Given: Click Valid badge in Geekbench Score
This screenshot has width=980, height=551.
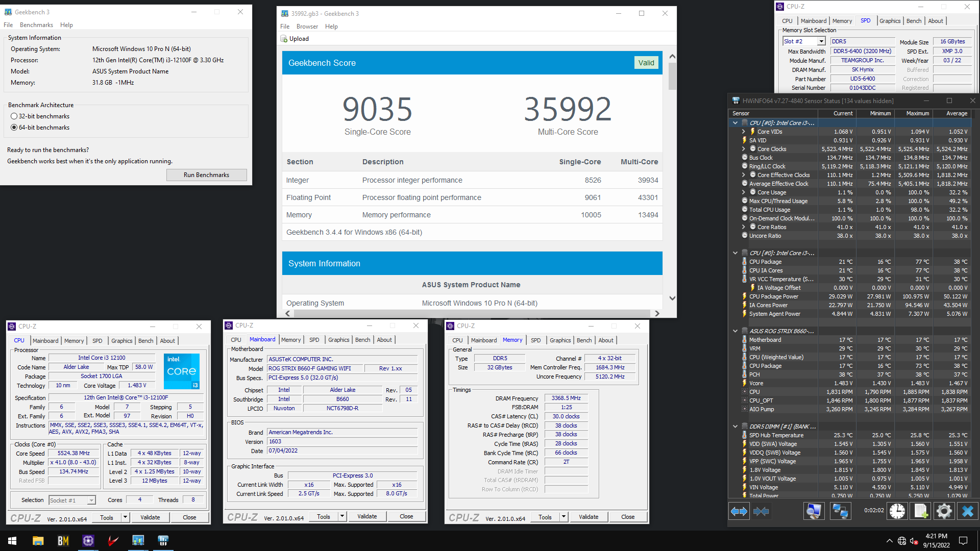Looking at the screenshot, I should [646, 63].
